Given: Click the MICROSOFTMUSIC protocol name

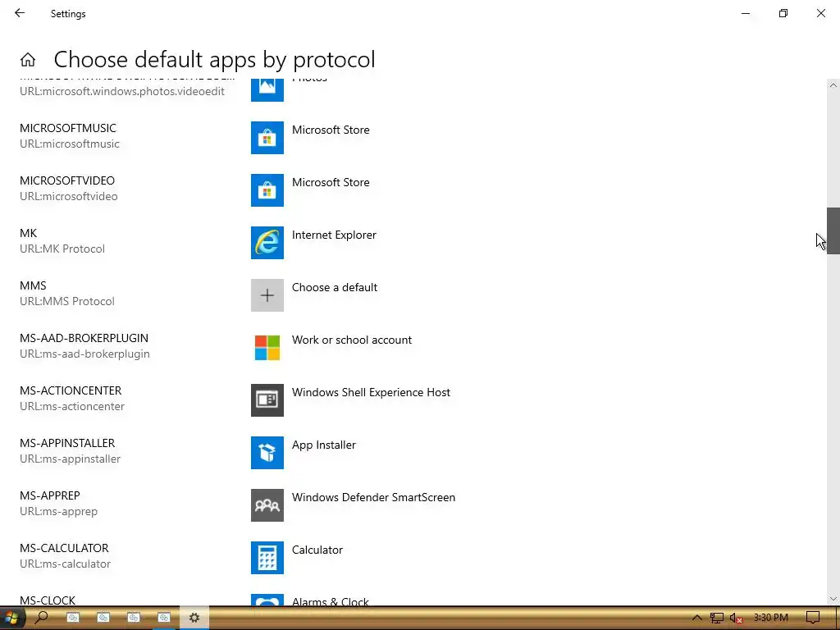Looking at the screenshot, I should point(68,128).
